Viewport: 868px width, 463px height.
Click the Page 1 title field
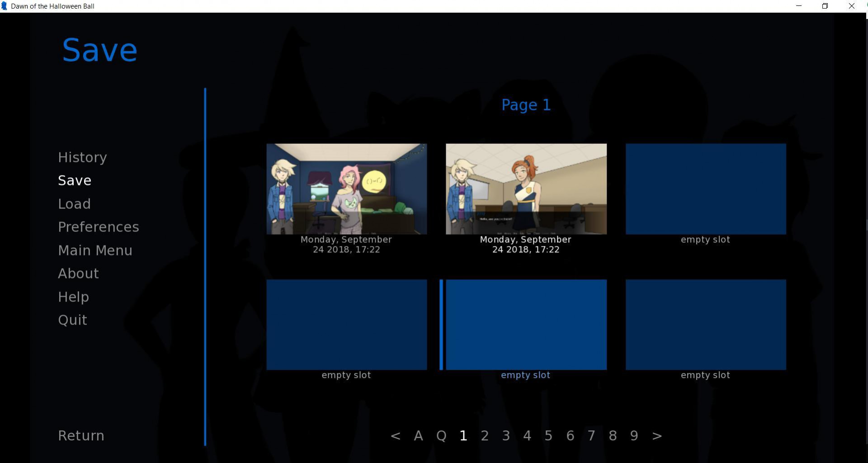coord(526,105)
